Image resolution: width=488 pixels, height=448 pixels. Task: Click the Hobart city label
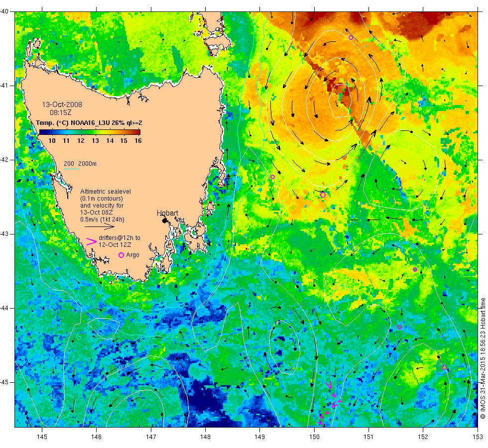tap(167, 213)
